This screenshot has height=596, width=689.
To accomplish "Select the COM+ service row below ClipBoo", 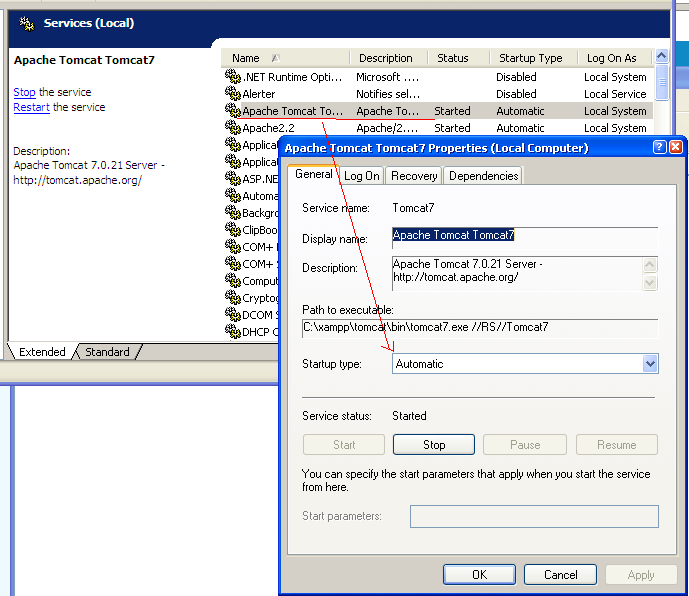I will pos(251,247).
